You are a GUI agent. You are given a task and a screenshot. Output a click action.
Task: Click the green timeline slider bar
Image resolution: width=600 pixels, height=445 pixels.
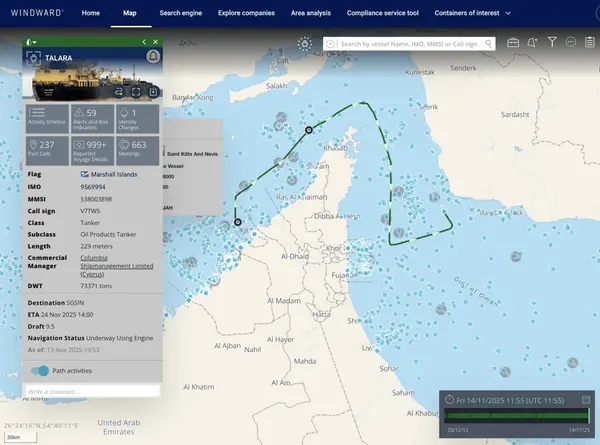[515, 415]
